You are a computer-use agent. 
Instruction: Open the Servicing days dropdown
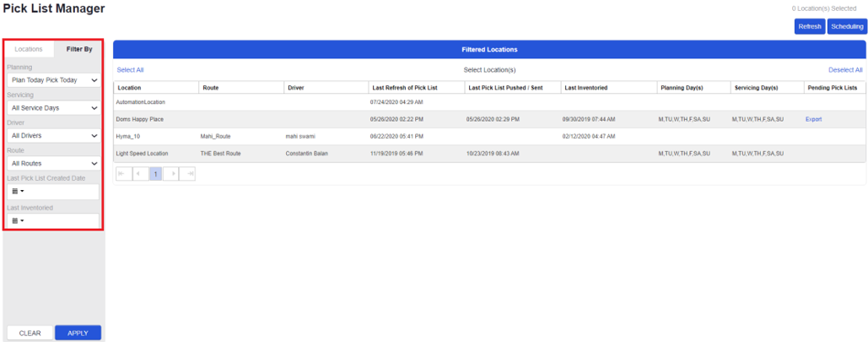53,108
